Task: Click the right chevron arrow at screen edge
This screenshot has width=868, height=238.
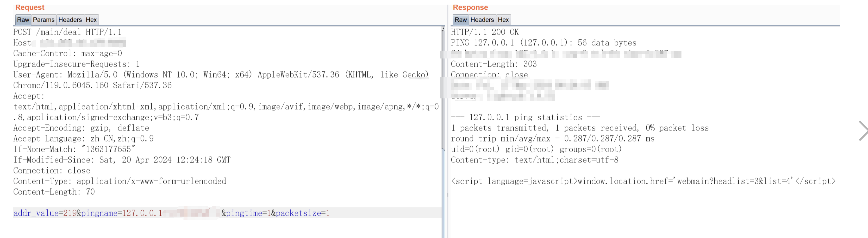Action: pos(863,131)
